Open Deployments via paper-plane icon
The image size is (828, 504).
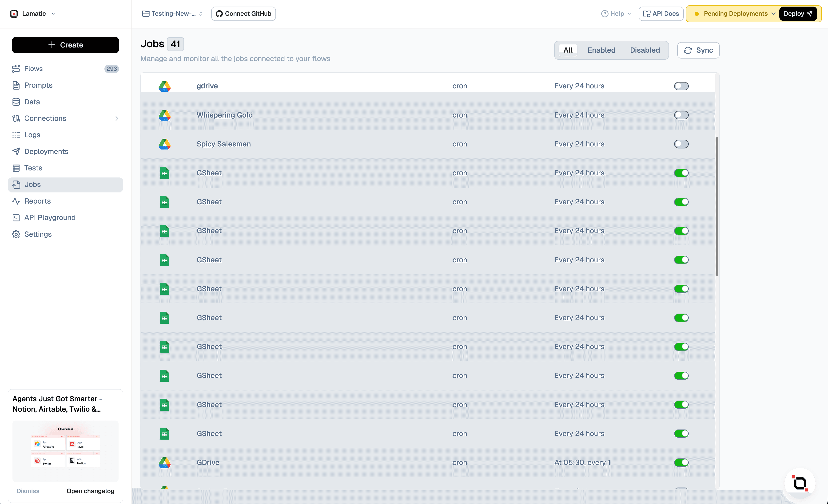point(16,151)
